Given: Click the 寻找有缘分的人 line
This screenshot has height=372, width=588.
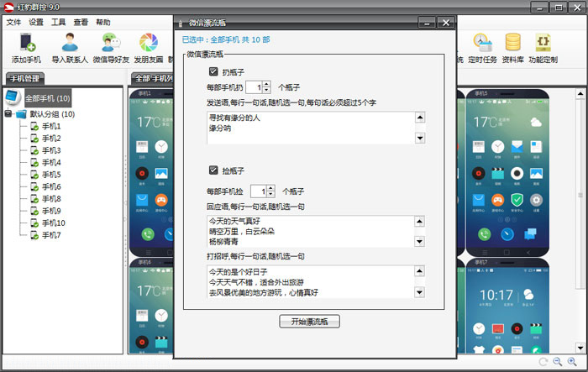Looking at the screenshot, I should pyautogui.click(x=234, y=118).
